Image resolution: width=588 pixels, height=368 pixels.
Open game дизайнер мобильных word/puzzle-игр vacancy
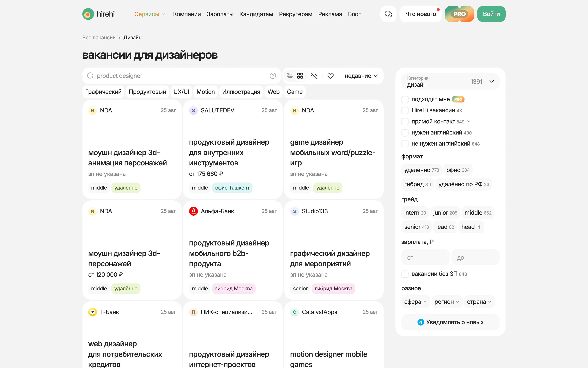pyautogui.click(x=334, y=149)
